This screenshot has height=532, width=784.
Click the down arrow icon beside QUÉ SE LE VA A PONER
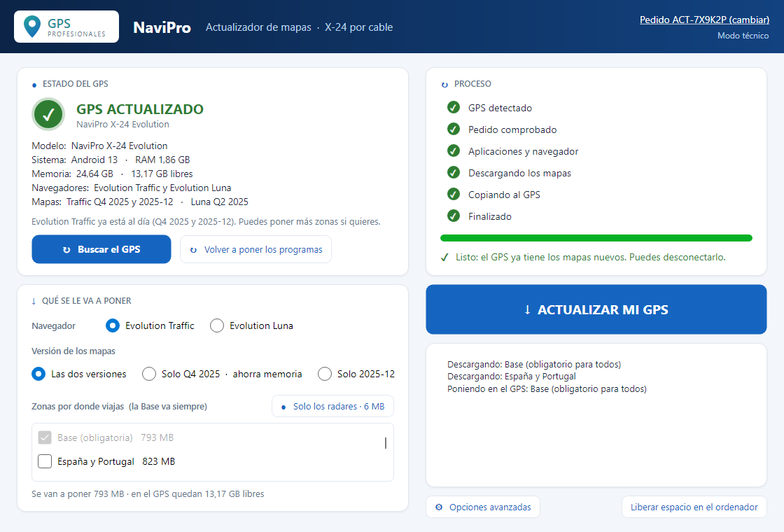tap(34, 301)
